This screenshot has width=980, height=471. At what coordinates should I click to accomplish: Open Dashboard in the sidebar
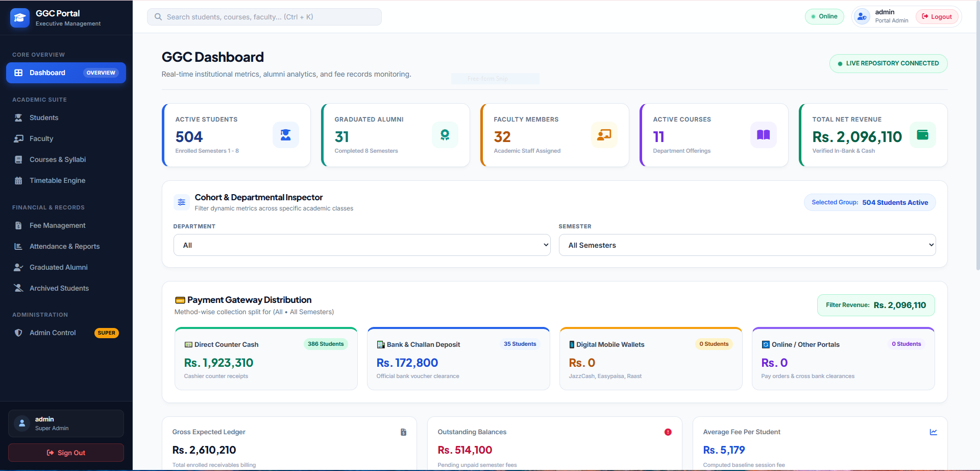pyautogui.click(x=66, y=73)
